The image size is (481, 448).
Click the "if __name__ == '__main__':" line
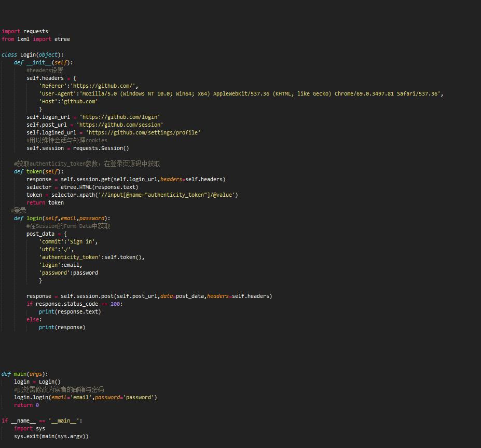[x=42, y=420]
